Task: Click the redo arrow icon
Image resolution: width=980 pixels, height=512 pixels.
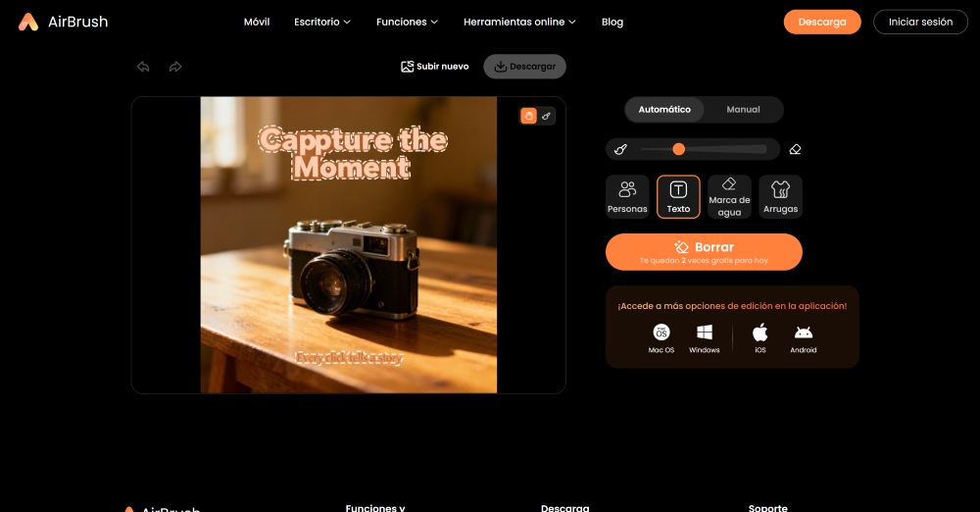Action: (x=175, y=67)
